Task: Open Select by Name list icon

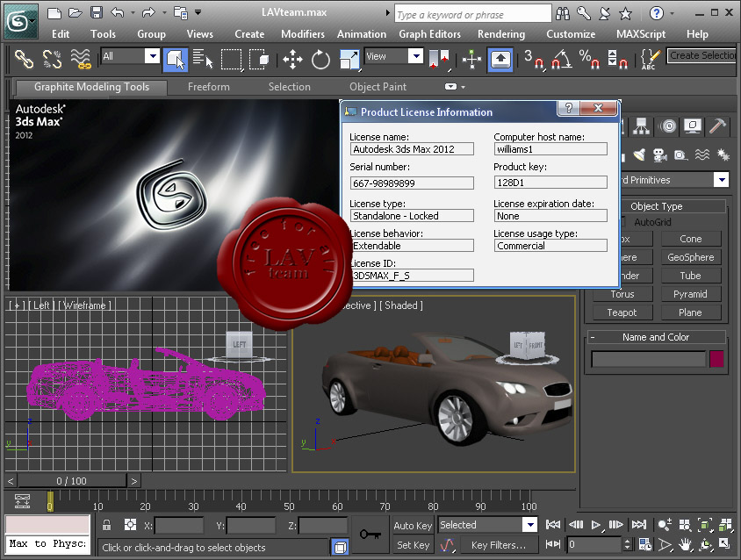Action: (x=203, y=60)
